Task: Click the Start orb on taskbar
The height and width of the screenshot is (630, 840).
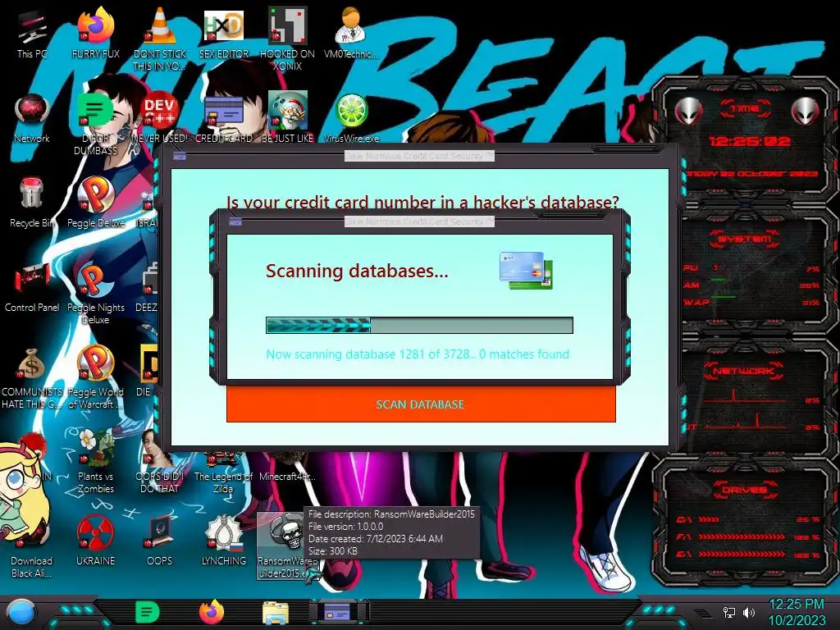Action: [x=22, y=612]
